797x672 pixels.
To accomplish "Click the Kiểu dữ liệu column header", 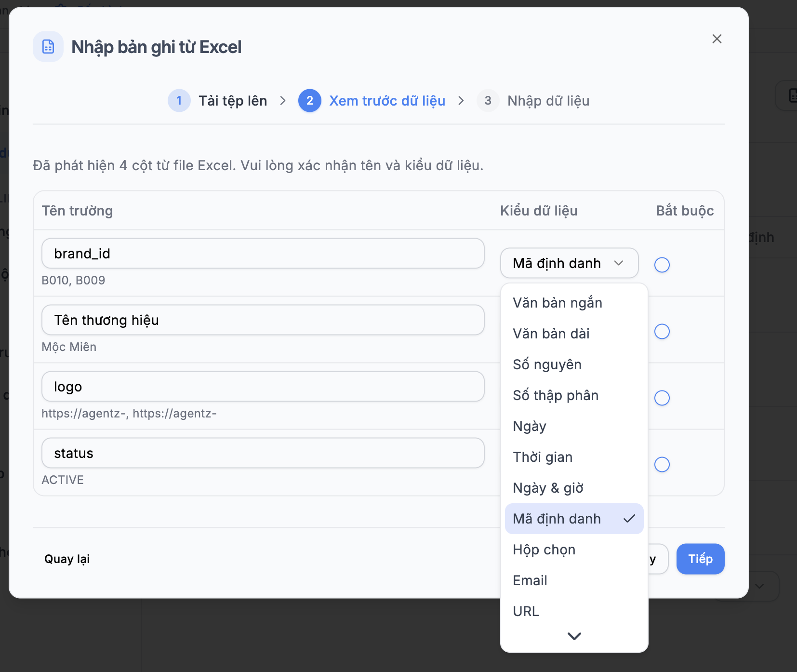I will [539, 211].
